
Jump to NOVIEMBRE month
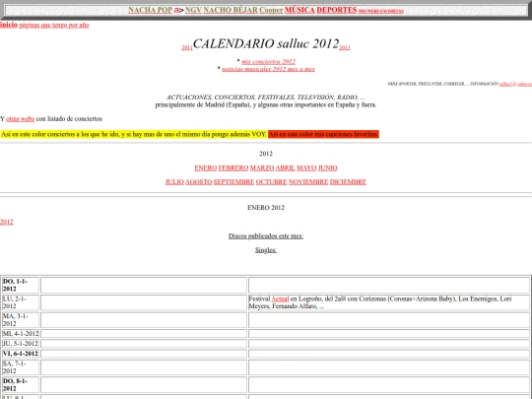[308, 182]
